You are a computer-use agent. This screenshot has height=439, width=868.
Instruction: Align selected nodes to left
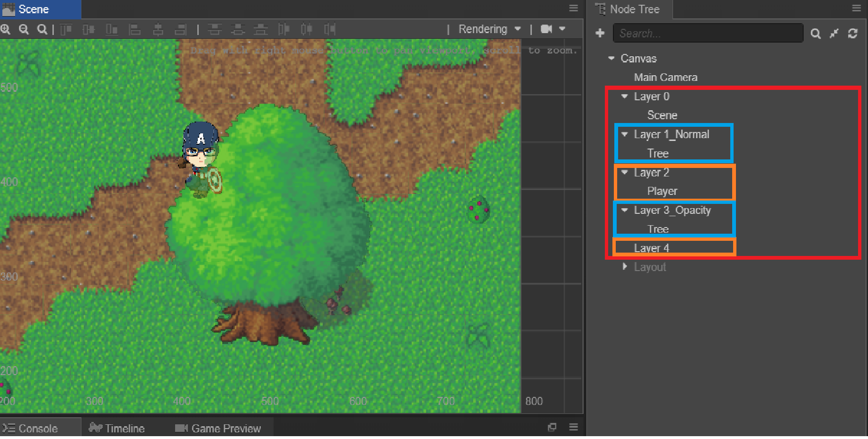[x=135, y=29]
